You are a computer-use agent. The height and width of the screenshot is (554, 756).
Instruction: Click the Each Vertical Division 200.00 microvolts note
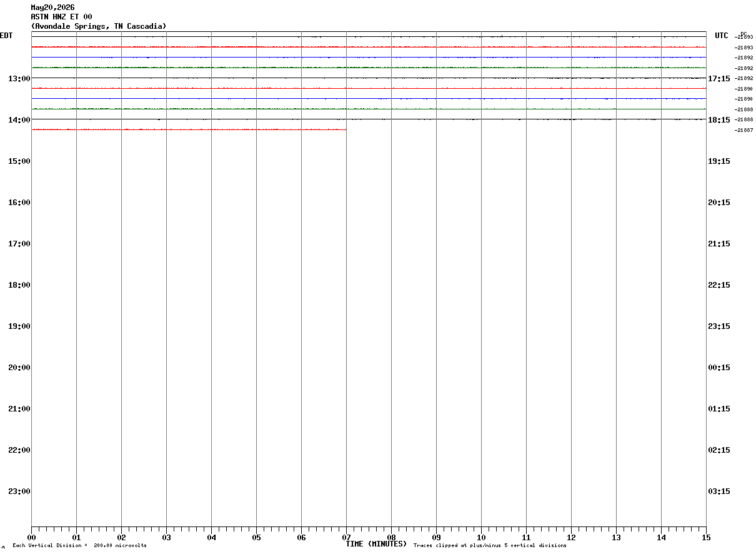point(80,546)
